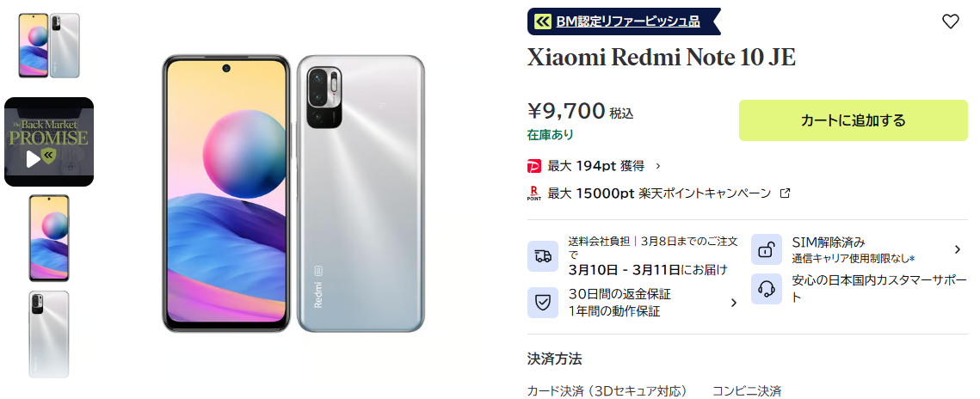Open BM認定リファービッシュ品 link
The image size is (980, 399).
tap(627, 21)
